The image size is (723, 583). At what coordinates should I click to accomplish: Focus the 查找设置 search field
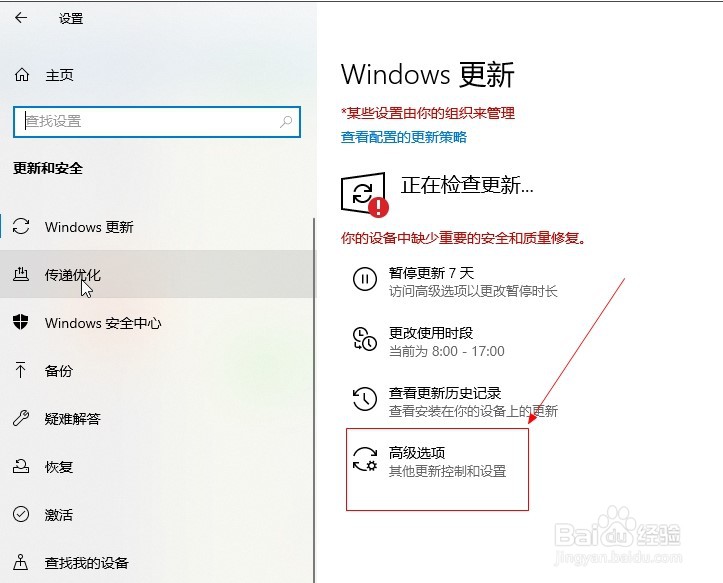pyautogui.click(x=157, y=122)
